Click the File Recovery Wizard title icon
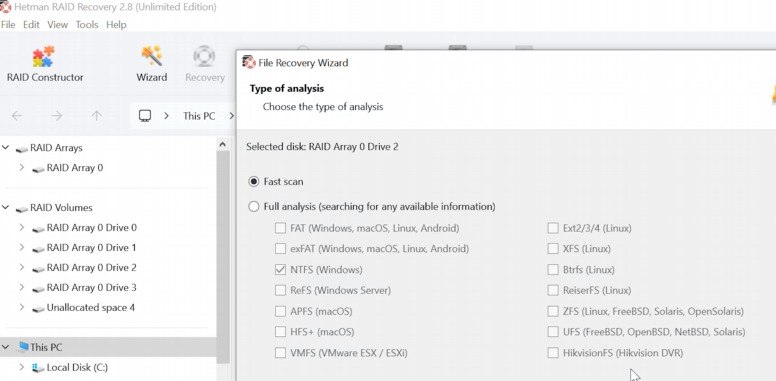Image resolution: width=776 pixels, height=381 pixels. pos(249,62)
